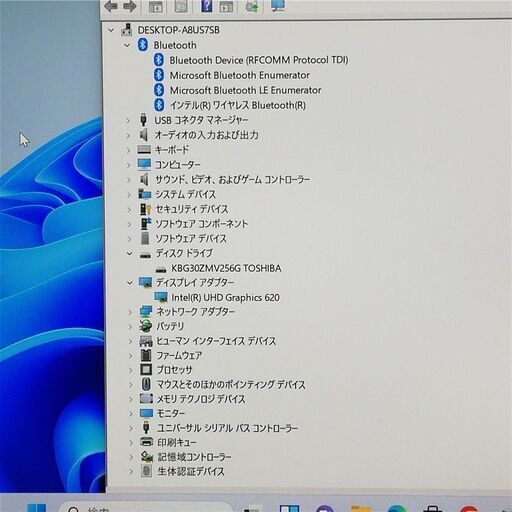Viewport: 512px width, 512px height.
Task: Expand the キーボード category
Action: 128,150
